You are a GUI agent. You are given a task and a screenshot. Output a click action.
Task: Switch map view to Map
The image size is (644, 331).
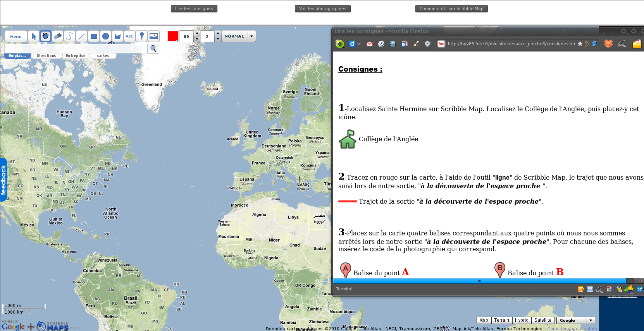coord(484,320)
